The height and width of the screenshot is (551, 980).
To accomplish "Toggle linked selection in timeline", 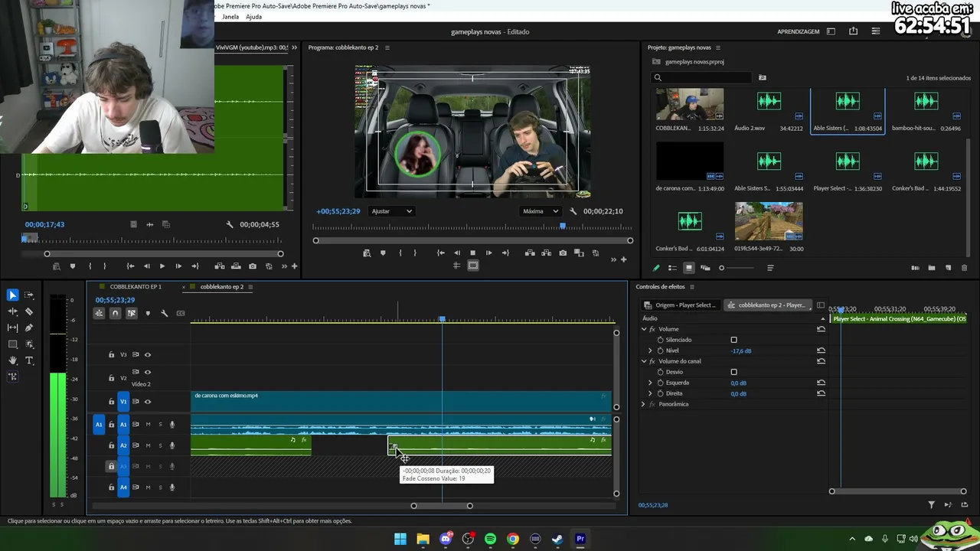I will [132, 313].
